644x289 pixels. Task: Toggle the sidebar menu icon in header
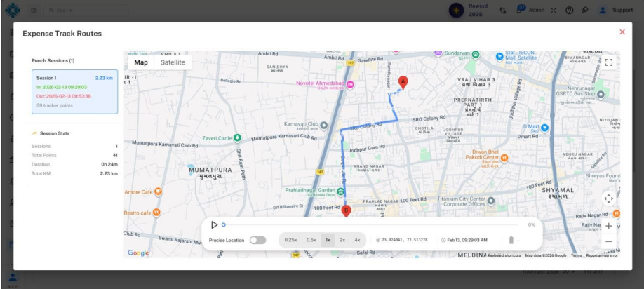click(x=34, y=11)
